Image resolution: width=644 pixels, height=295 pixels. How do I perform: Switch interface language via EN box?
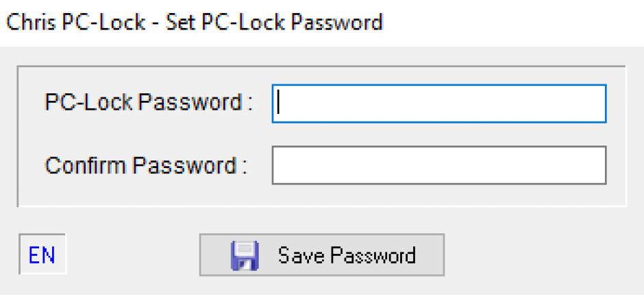point(42,255)
